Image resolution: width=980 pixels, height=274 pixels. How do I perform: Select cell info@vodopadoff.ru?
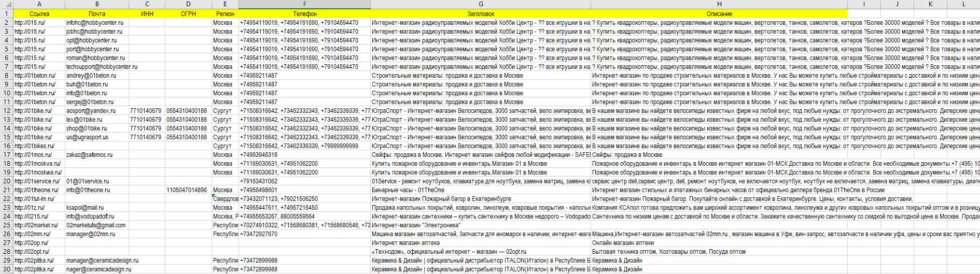96,217
